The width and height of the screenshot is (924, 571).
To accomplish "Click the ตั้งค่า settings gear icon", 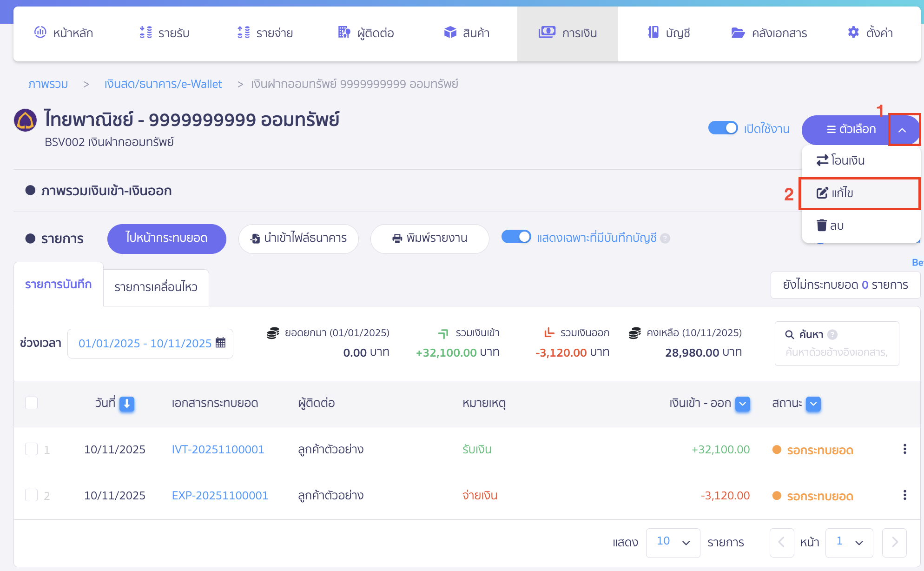I will coord(853,33).
